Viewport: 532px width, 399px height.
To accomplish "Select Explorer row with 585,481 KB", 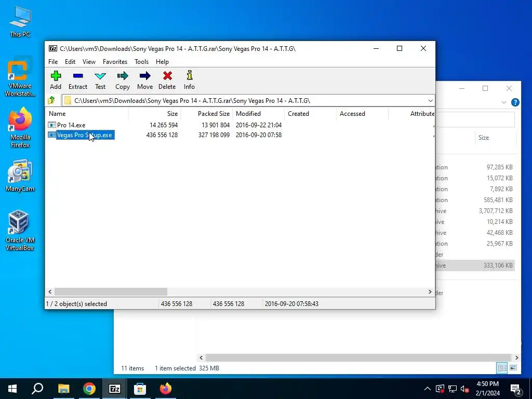I will 475,200.
